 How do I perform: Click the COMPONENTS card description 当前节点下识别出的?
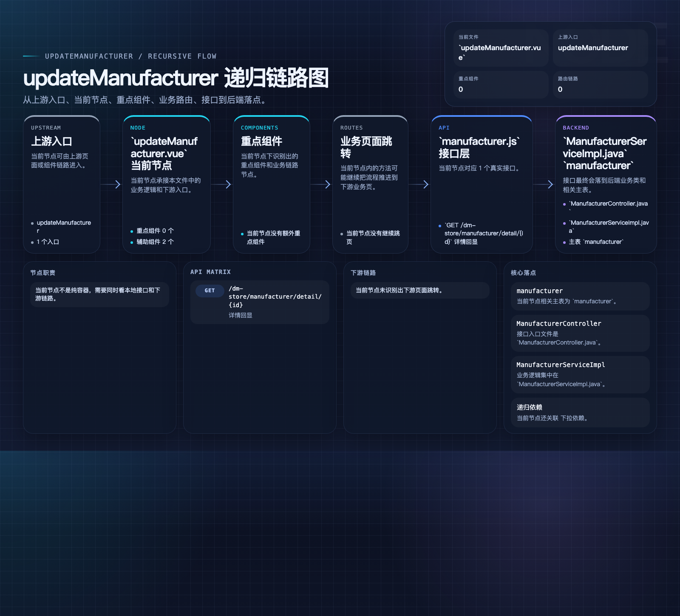pyautogui.click(x=270, y=165)
